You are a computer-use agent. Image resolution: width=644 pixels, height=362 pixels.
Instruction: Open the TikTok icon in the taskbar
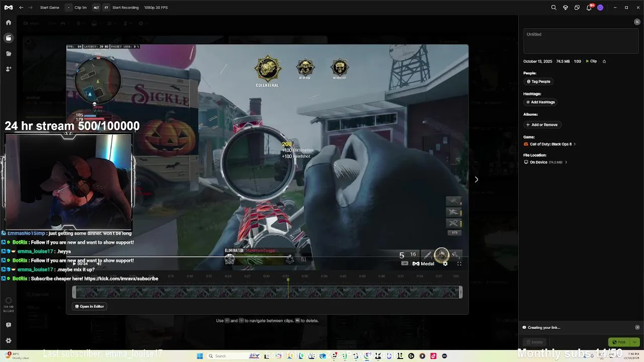(433, 356)
